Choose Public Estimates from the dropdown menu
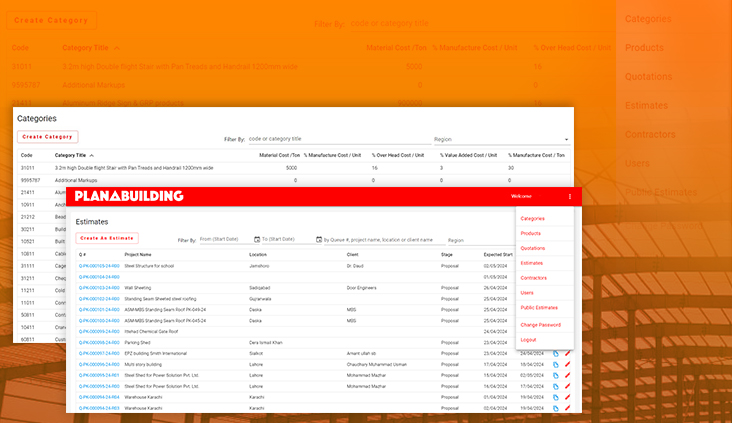 pos(539,308)
